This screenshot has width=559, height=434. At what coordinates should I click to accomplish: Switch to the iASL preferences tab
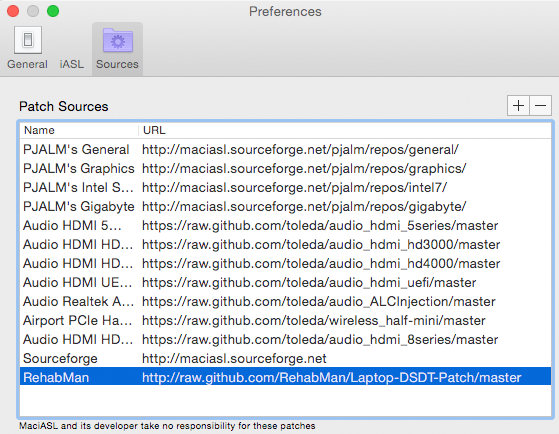tap(72, 64)
